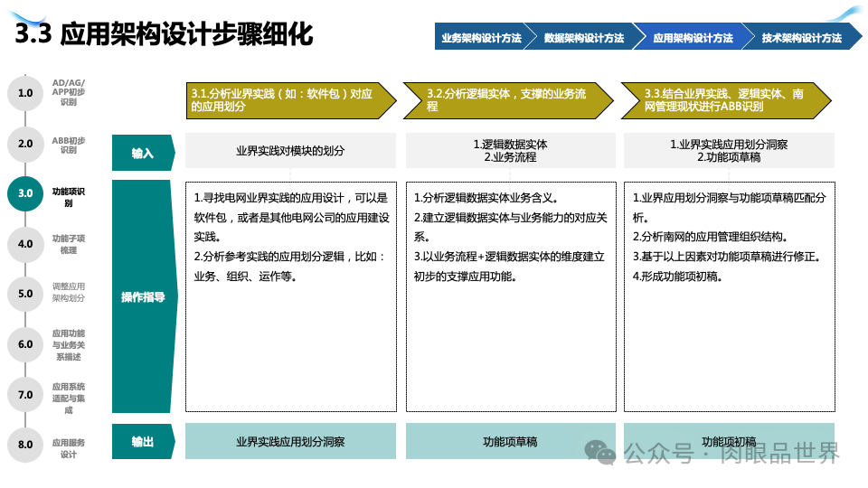Click the text 2.建立逻辑数据实体与业务能力的对应关系
This screenshot has height=488, width=868.
pos(510,227)
